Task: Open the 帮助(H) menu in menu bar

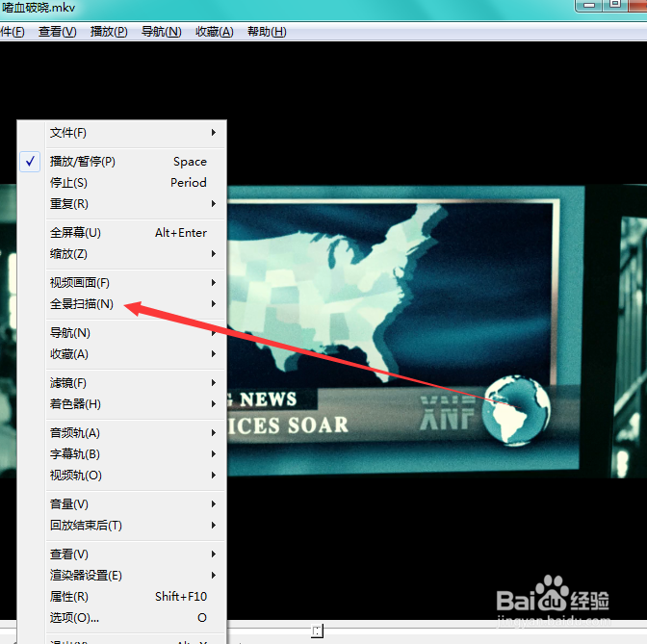Action: pyautogui.click(x=267, y=32)
